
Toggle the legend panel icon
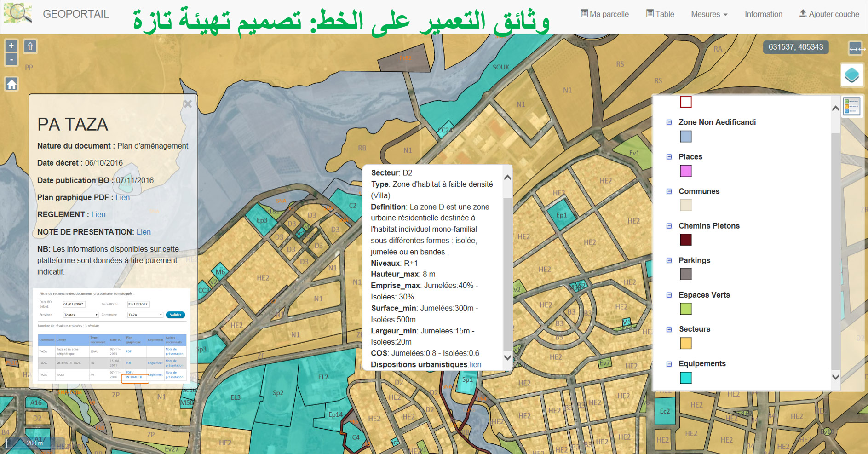pos(851,106)
